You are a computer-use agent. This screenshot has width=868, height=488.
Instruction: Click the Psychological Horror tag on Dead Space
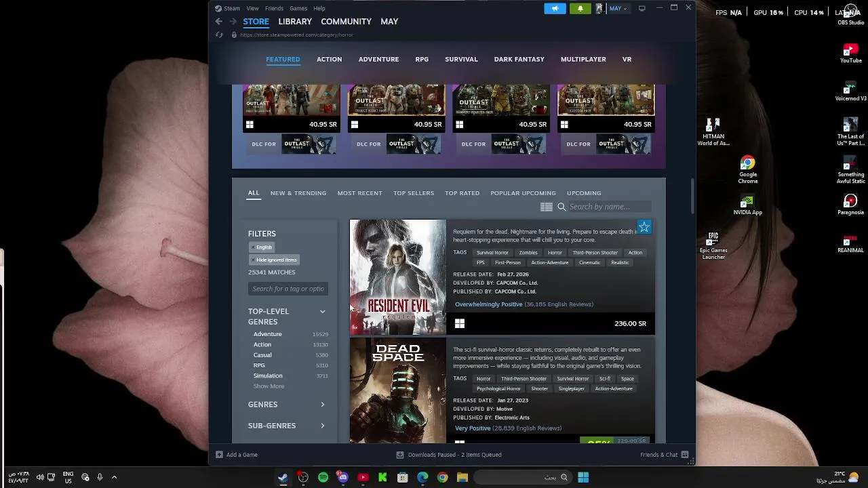tap(498, 389)
